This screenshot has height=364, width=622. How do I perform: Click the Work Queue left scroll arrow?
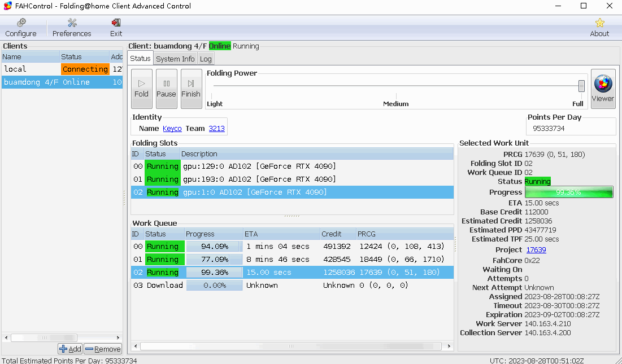[136, 346]
